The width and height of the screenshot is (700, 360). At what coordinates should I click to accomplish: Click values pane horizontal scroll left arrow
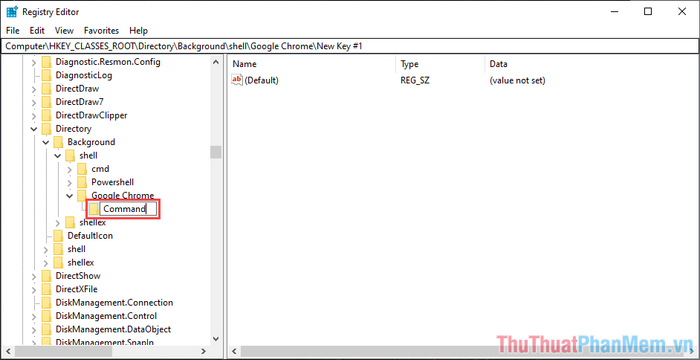[x=233, y=351]
